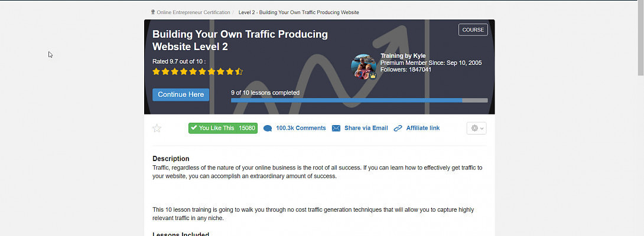Image resolution: width=644 pixels, height=236 pixels.
Task: Click the lessons completed progress bar
Action: (359, 100)
